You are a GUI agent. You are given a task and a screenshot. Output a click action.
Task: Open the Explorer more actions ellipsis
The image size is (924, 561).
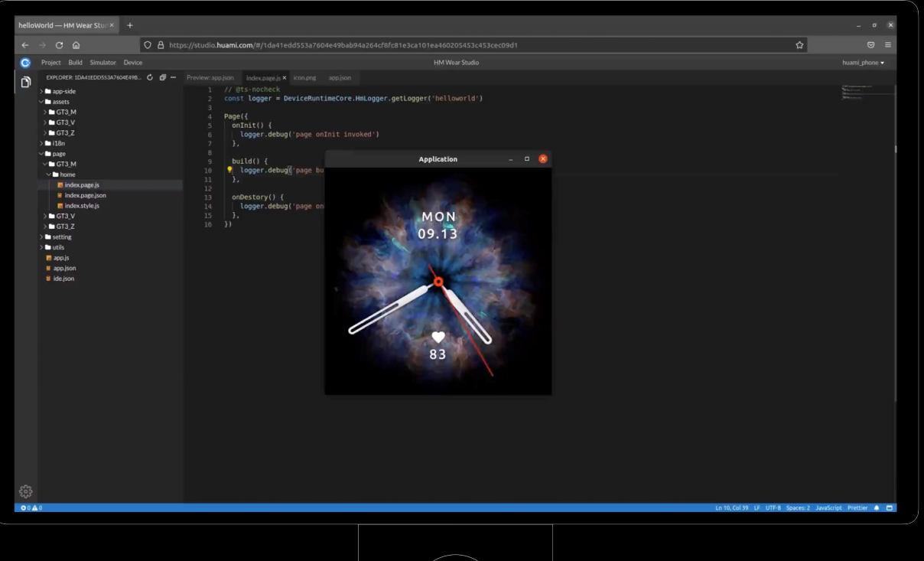coord(173,77)
